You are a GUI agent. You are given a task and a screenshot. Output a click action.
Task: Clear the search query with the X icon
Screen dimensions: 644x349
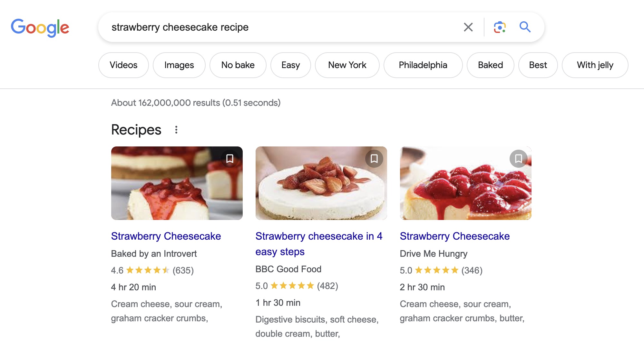(x=468, y=27)
